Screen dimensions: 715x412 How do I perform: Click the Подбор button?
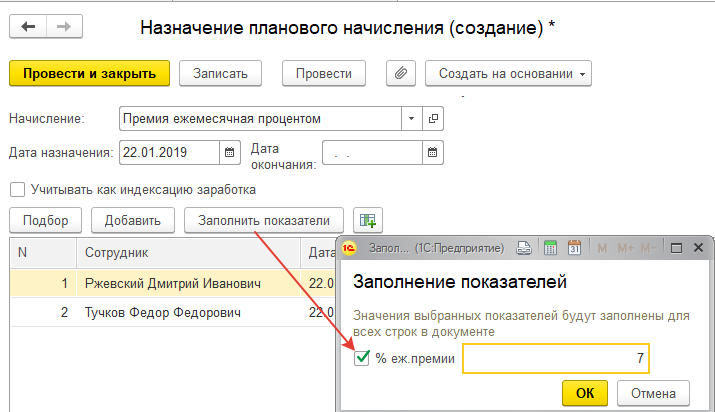(46, 221)
